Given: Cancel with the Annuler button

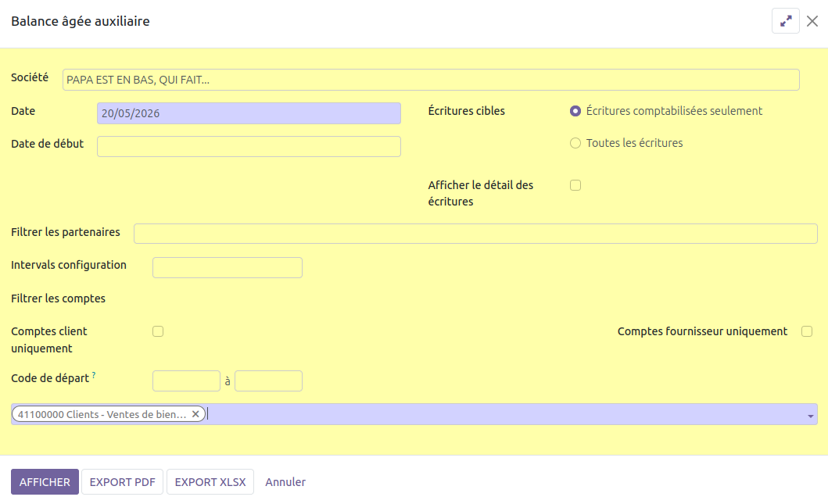Looking at the screenshot, I should 285,482.
